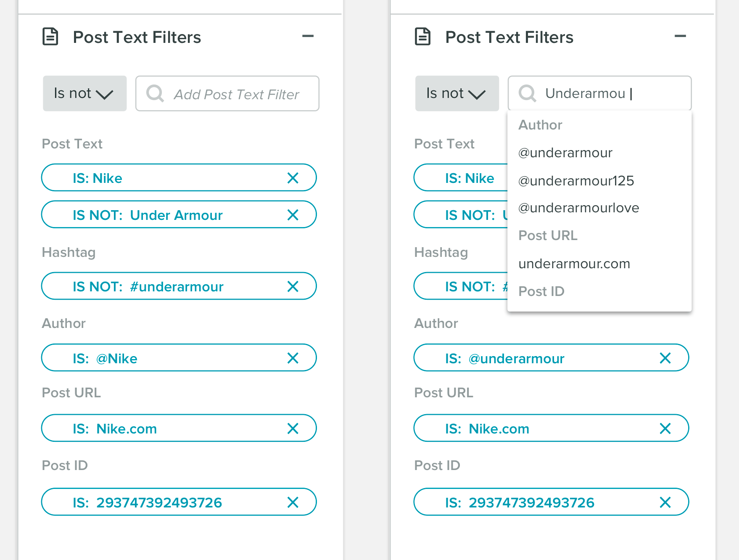Click inside the Add Post Text Filter input field
This screenshot has height=560, width=739.
tap(227, 93)
